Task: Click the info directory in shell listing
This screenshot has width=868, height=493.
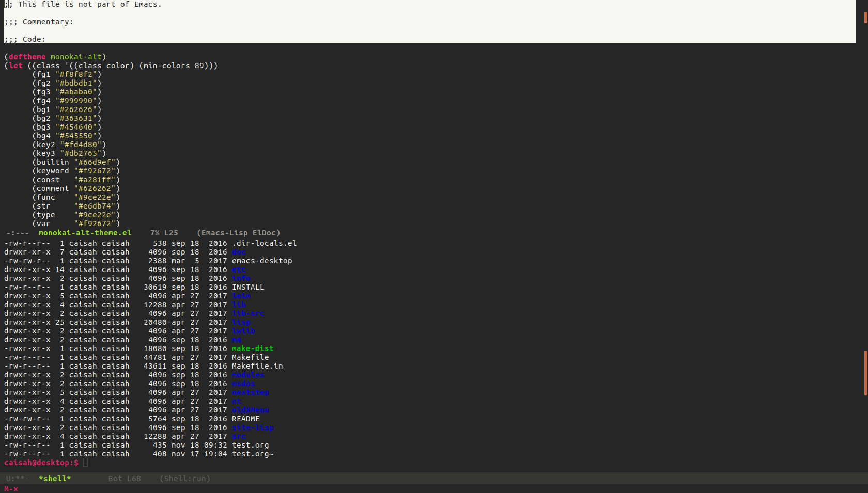Action: click(x=241, y=278)
